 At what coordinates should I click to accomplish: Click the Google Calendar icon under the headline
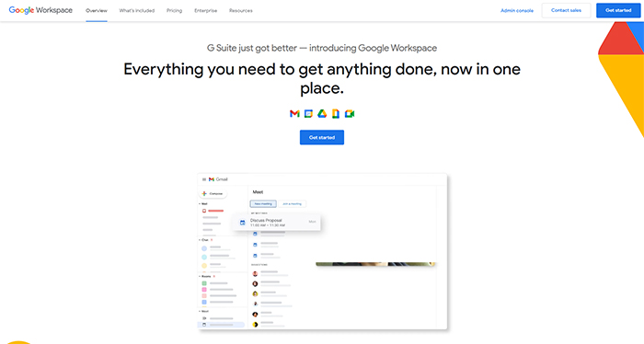click(308, 114)
